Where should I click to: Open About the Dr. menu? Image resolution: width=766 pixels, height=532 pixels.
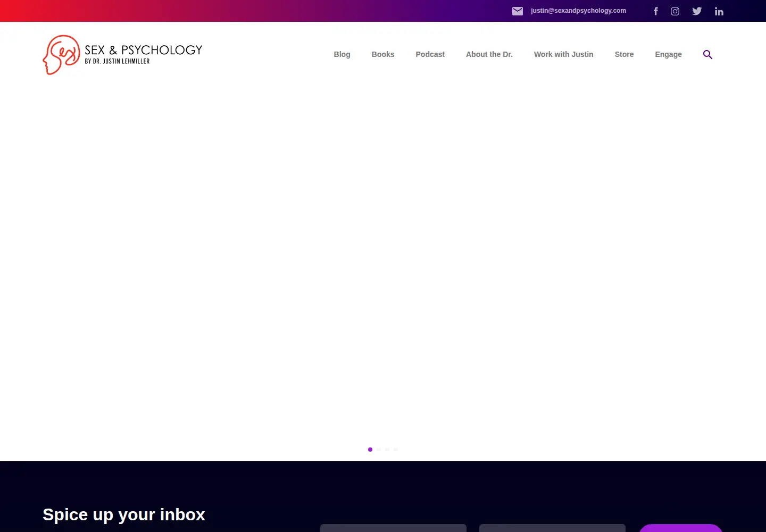pos(489,54)
